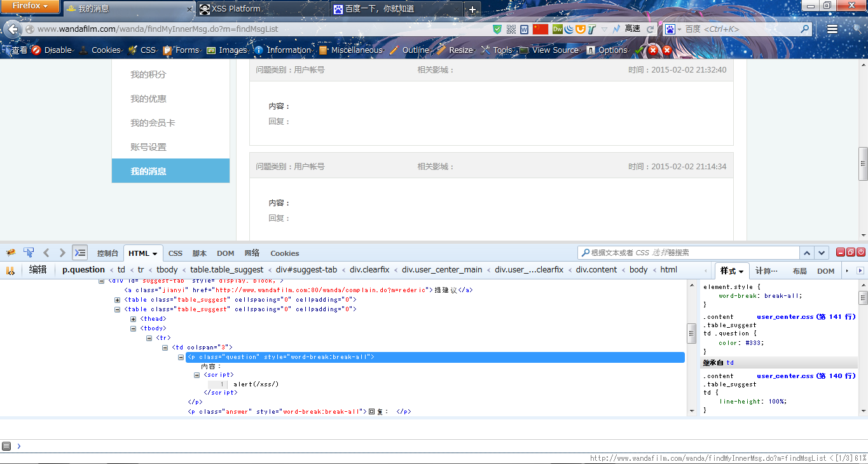Click the Firebug break on mutate icon
The image size is (868, 464).
10,271
